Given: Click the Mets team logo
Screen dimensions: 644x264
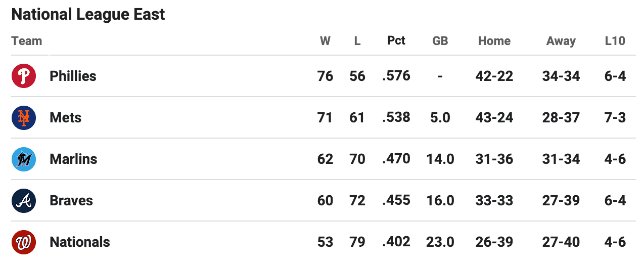Looking at the screenshot, I should coord(24,118).
